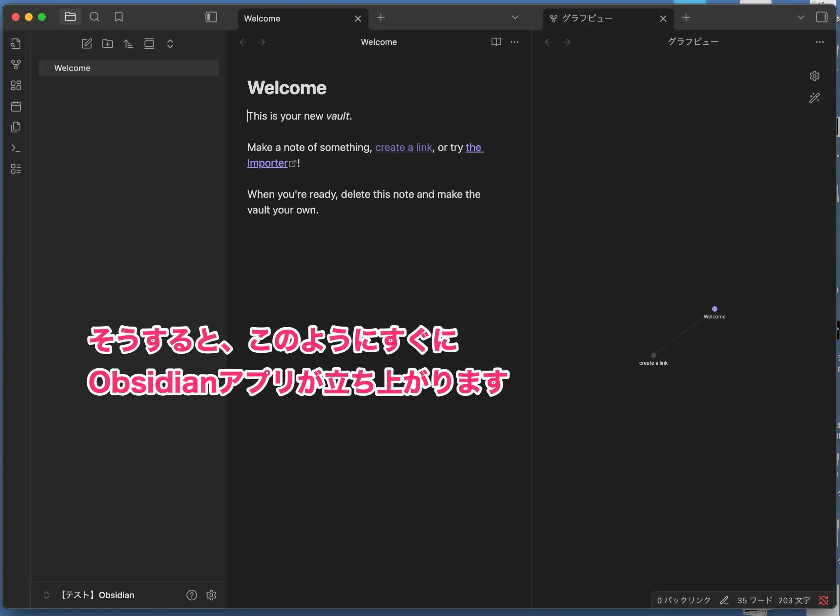Open quick switcher ribbon icon
840x616 pixels.
[x=16, y=44]
